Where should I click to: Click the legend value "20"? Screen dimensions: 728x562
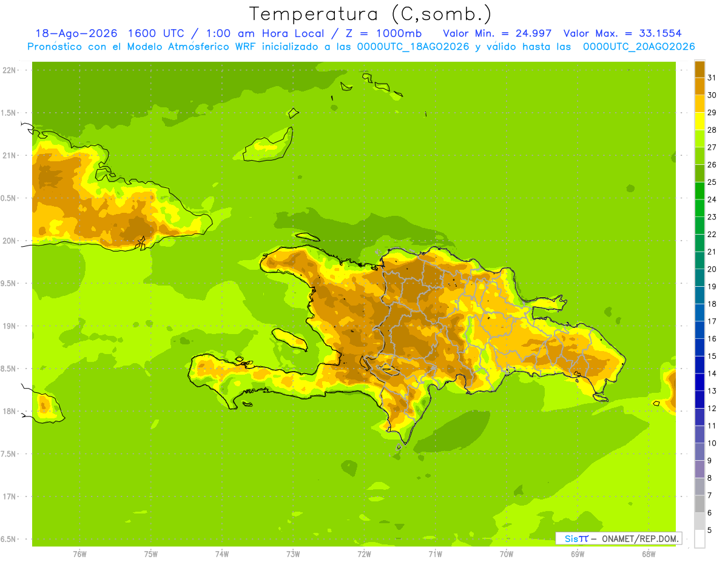pyautogui.click(x=712, y=269)
